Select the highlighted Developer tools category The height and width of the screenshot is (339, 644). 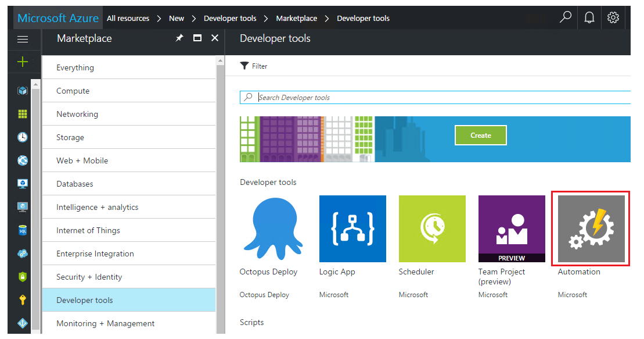click(x=129, y=300)
